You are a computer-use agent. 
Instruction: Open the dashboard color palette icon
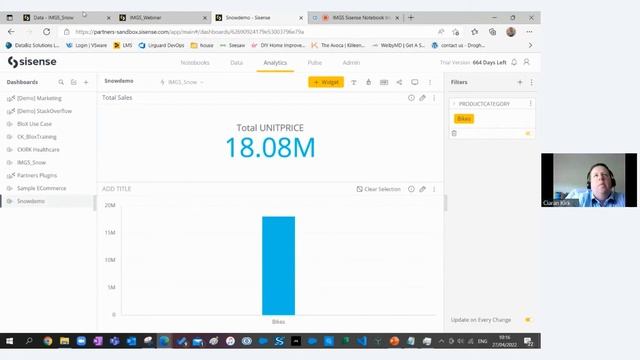point(369,82)
